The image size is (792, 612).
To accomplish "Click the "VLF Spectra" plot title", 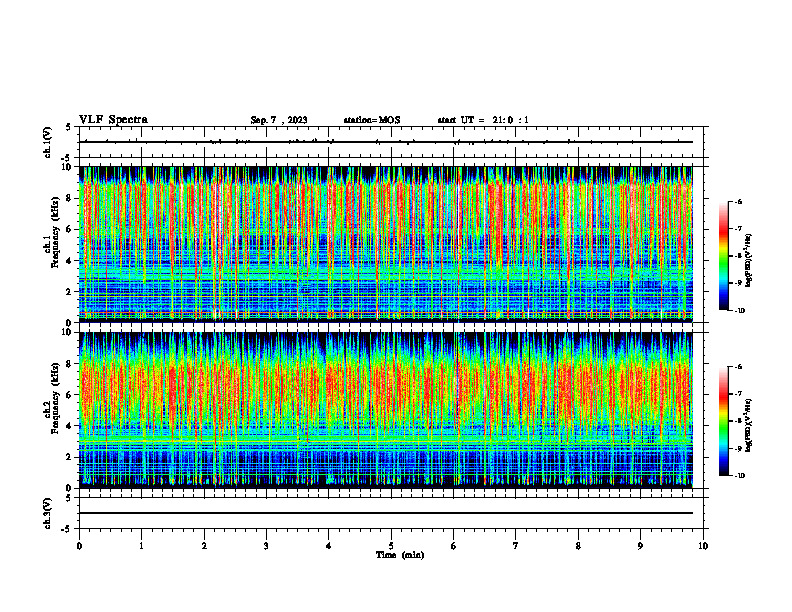I will tap(113, 120).
